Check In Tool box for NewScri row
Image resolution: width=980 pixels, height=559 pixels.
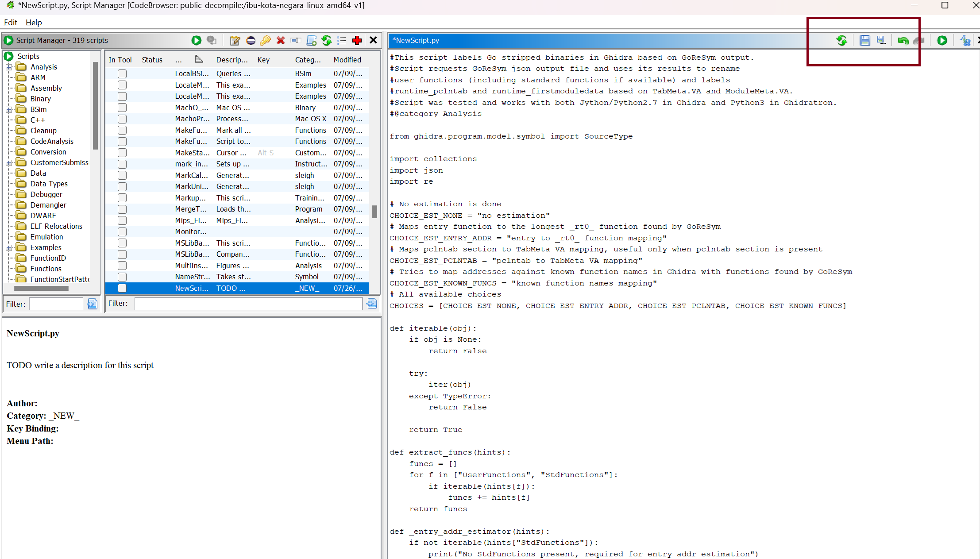(122, 288)
